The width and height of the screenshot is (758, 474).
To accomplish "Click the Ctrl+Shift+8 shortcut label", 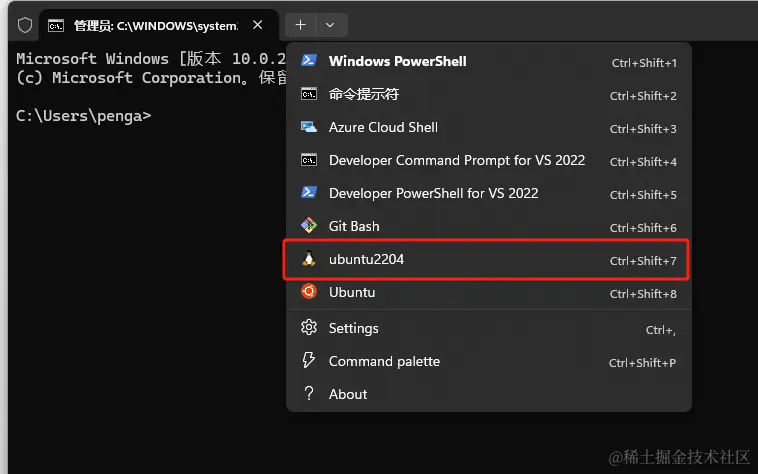I will pyautogui.click(x=643, y=294).
